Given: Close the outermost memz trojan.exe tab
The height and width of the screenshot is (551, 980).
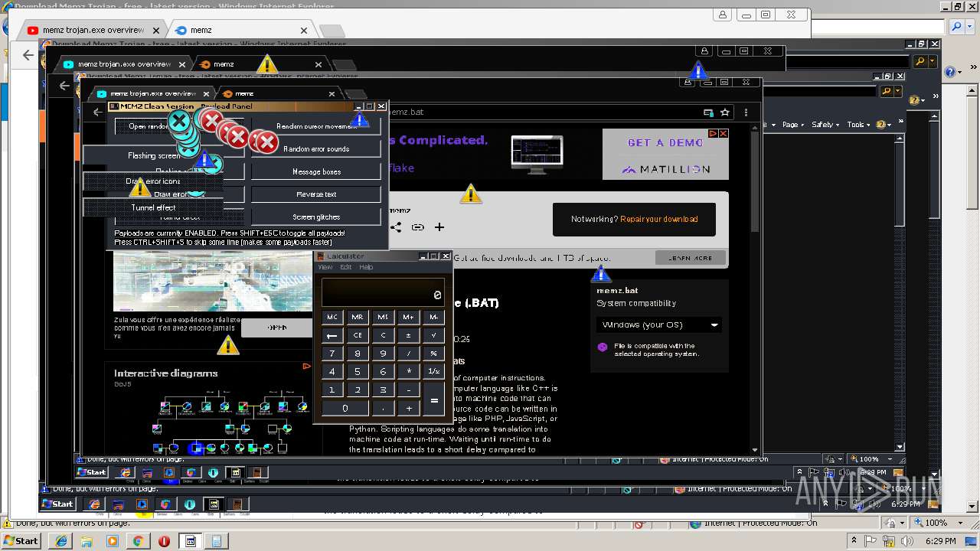Looking at the screenshot, I should click(x=156, y=31).
